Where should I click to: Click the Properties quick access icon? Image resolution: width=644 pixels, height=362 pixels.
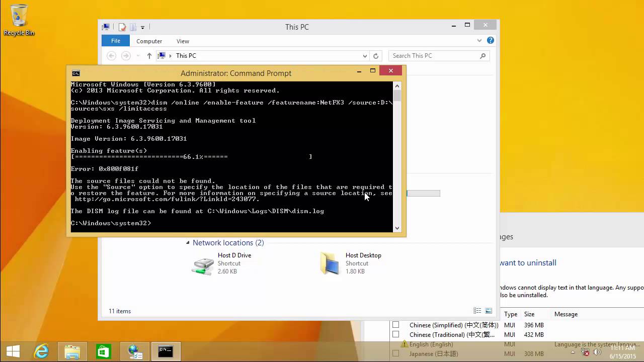122,27
